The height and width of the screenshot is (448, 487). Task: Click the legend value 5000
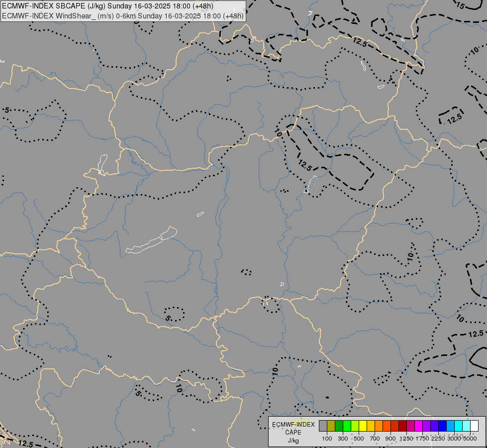(x=470, y=439)
